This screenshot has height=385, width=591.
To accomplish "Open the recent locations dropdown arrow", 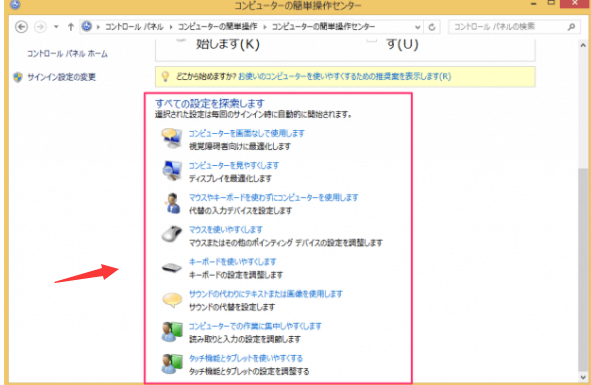I will coord(56,27).
